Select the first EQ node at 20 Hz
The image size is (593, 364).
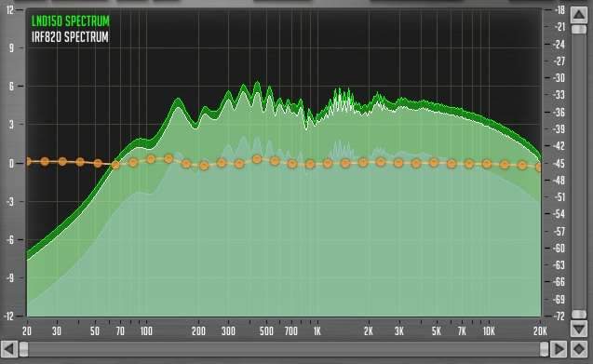coord(28,162)
